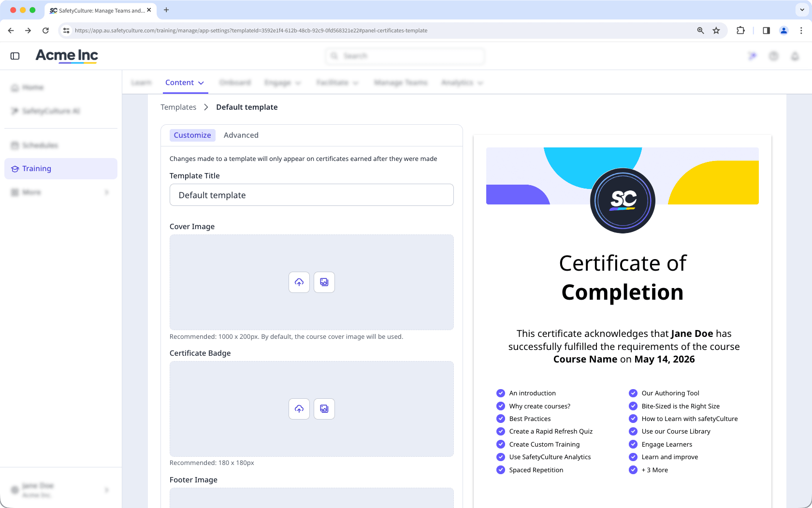
Task: Switch to the Advanced tab
Action: (241, 135)
